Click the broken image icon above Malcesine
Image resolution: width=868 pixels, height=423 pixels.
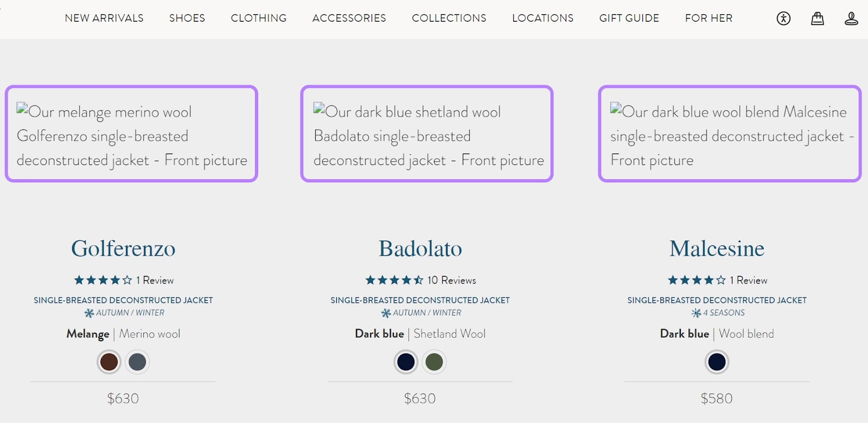615,108
